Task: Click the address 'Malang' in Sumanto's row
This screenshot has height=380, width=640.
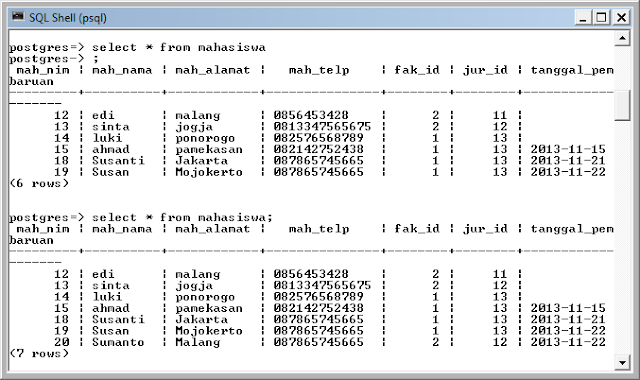Action: [x=198, y=342]
